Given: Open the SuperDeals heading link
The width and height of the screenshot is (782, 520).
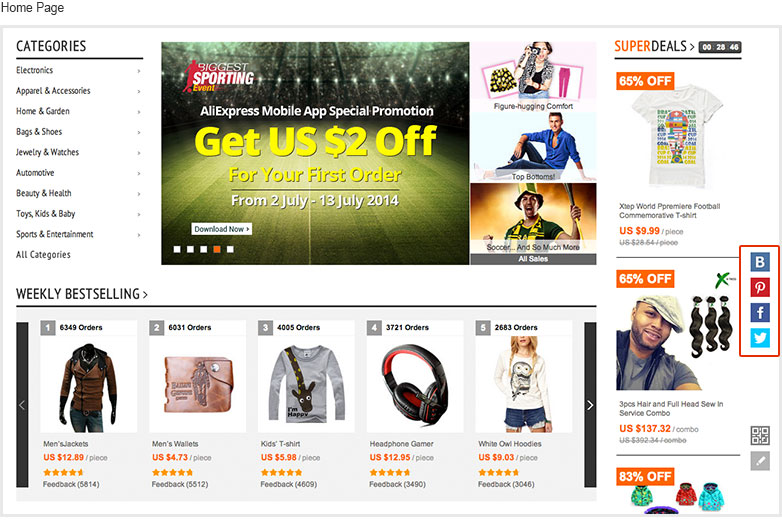Looking at the screenshot, I should pyautogui.click(x=654, y=46).
